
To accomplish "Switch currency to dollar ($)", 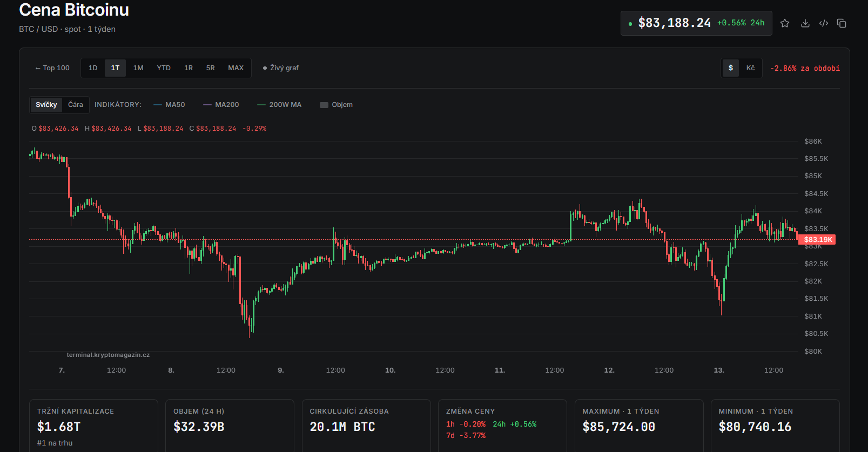I will 731,68.
